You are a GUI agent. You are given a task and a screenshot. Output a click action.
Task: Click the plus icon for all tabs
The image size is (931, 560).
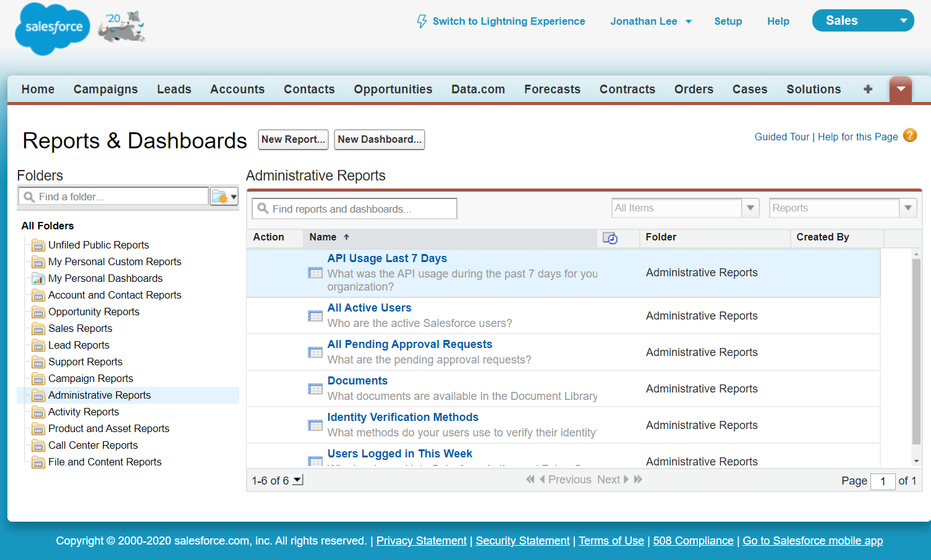[868, 89]
